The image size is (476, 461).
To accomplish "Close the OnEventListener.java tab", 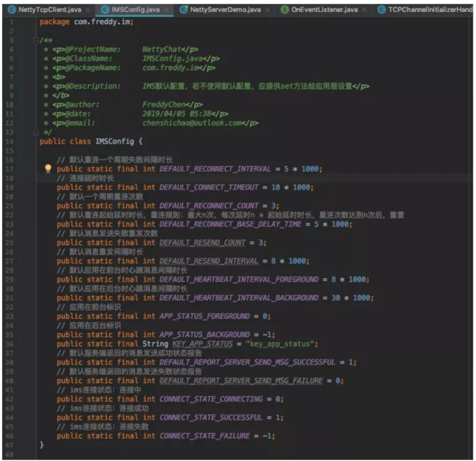I will click(364, 10).
